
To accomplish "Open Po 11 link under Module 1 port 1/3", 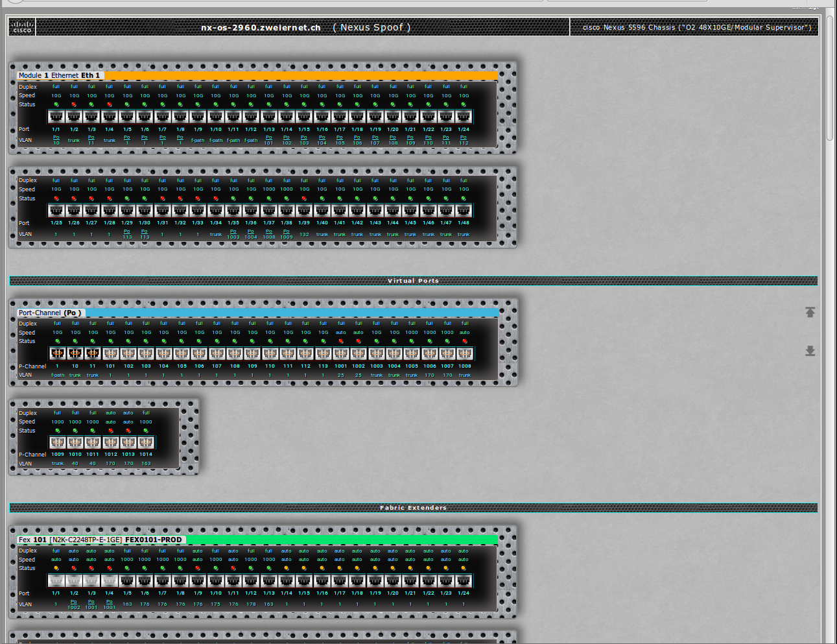I will pyautogui.click(x=91, y=140).
